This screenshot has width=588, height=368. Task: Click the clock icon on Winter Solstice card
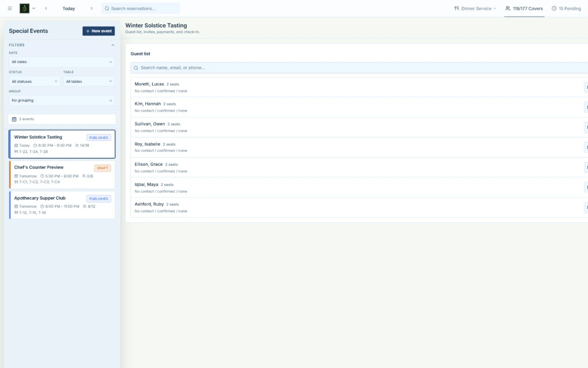click(x=35, y=145)
